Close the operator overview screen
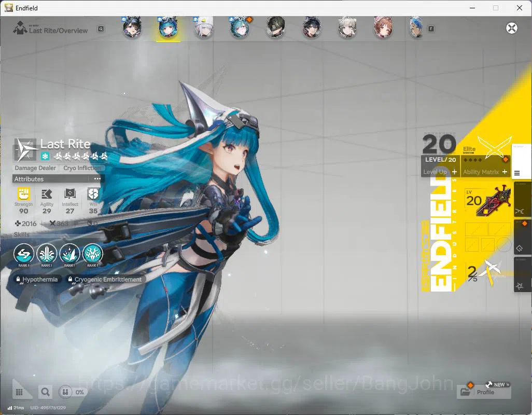 pos(512,28)
